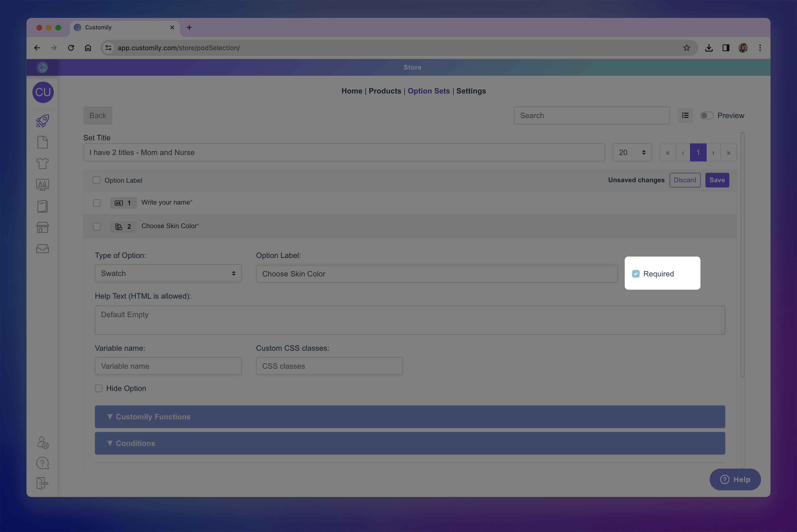Go to Products nav link

click(x=385, y=91)
